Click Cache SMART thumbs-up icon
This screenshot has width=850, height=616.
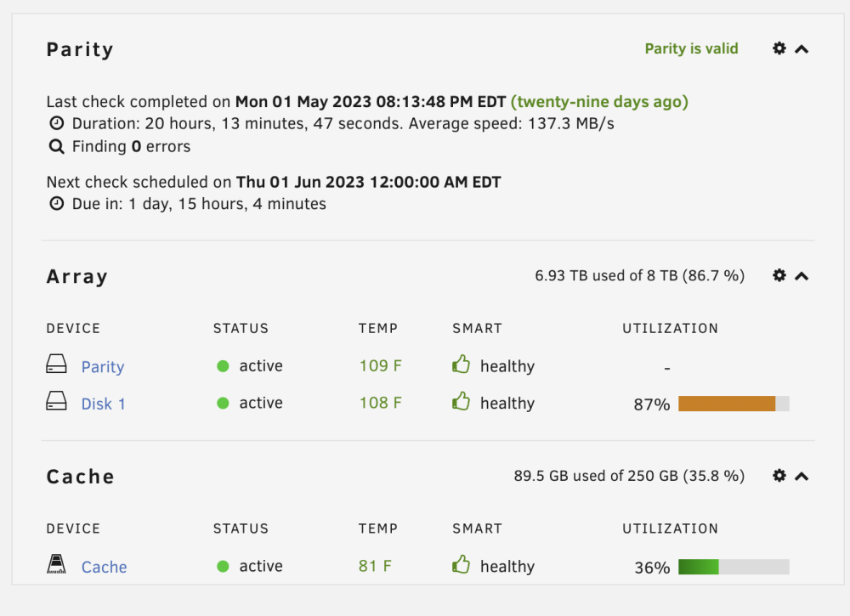(x=461, y=564)
